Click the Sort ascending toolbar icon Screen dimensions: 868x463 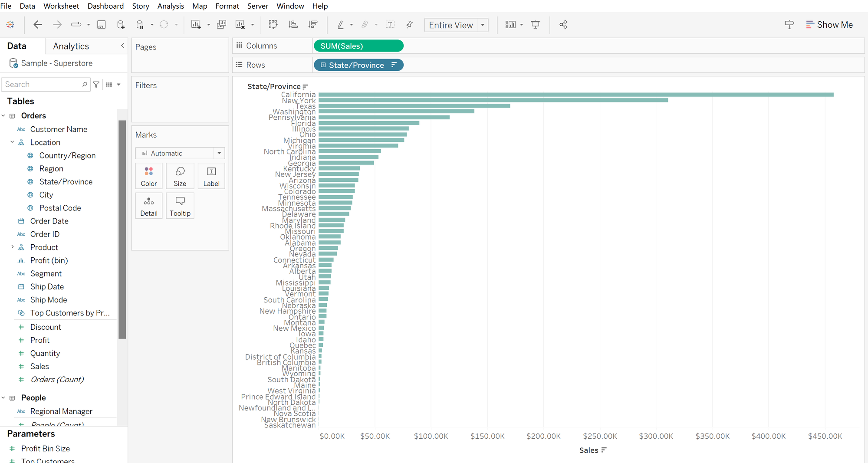click(293, 25)
